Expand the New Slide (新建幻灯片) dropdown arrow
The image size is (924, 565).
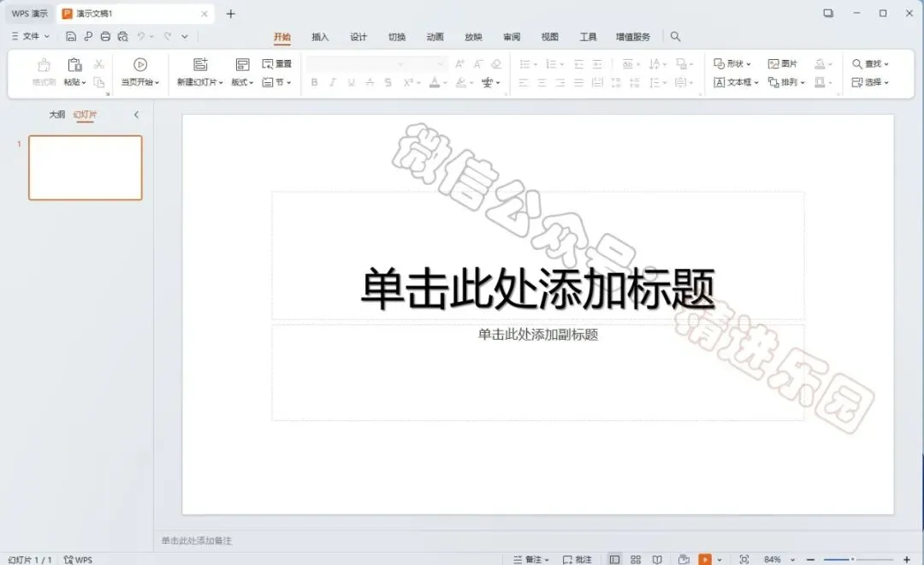221,82
